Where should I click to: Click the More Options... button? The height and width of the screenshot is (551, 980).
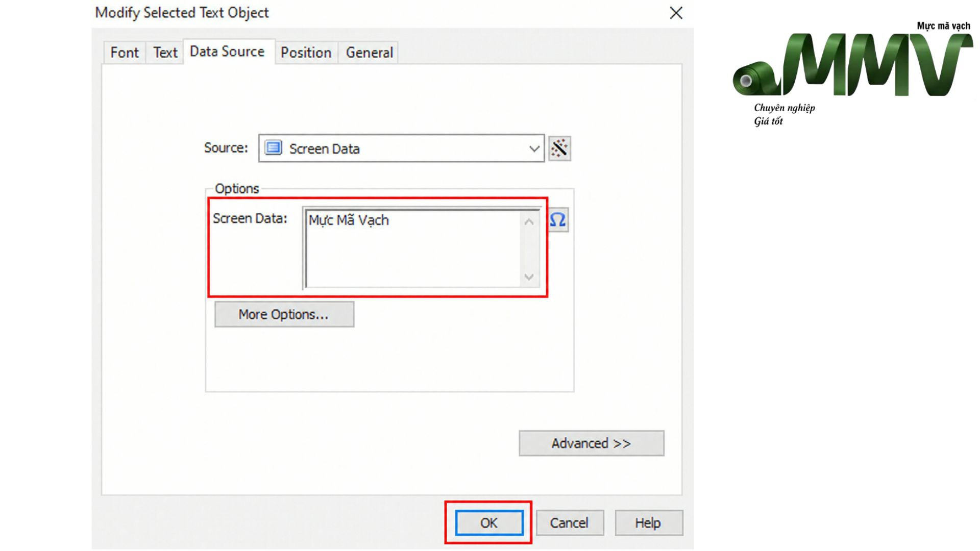click(x=284, y=314)
